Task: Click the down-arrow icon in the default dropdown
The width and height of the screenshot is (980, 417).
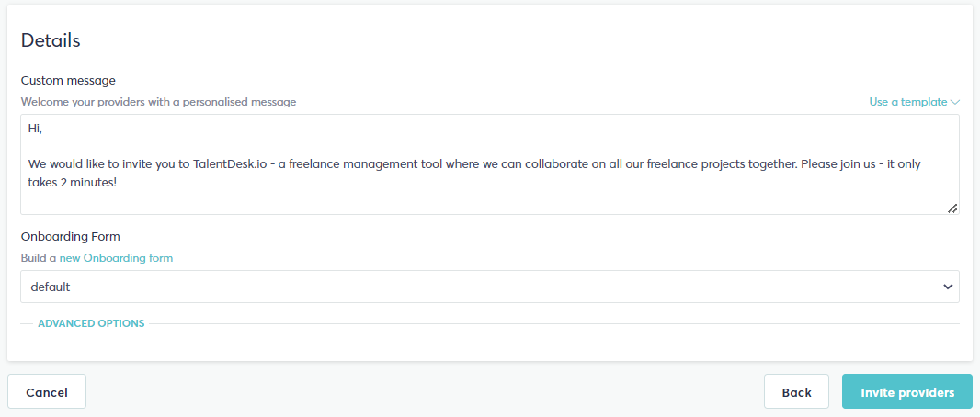Action: tap(948, 287)
